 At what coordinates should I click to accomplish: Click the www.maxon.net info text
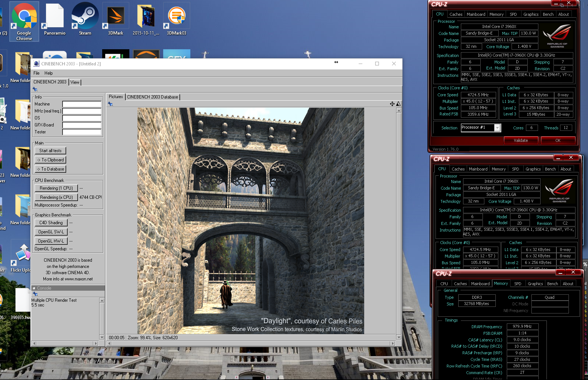pos(79,279)
